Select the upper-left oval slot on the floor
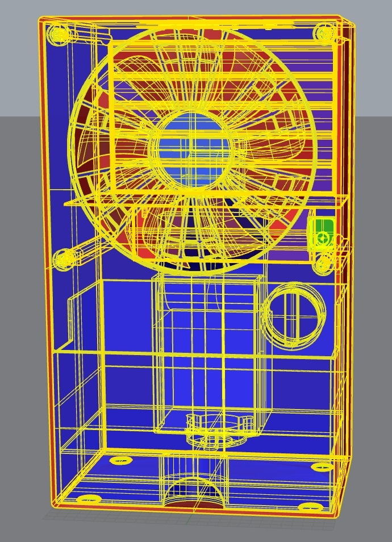This screenshot has width=392, height=542. pyautogui.click(x=119, y=460)
